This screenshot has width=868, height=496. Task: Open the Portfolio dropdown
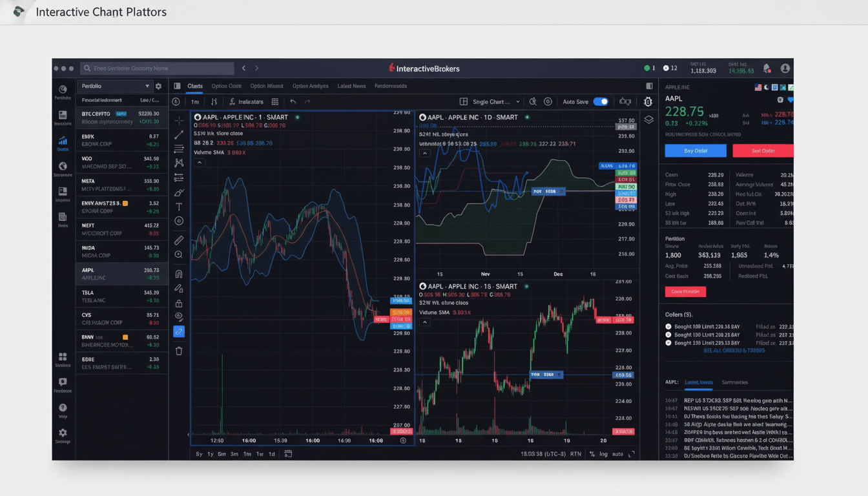pos(115,86)
